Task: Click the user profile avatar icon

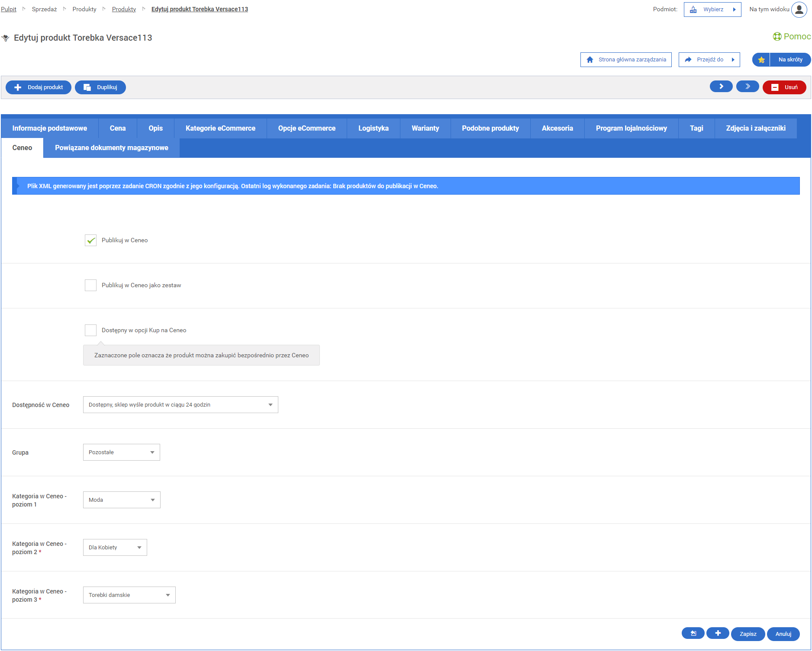Action: click(799, 10)
